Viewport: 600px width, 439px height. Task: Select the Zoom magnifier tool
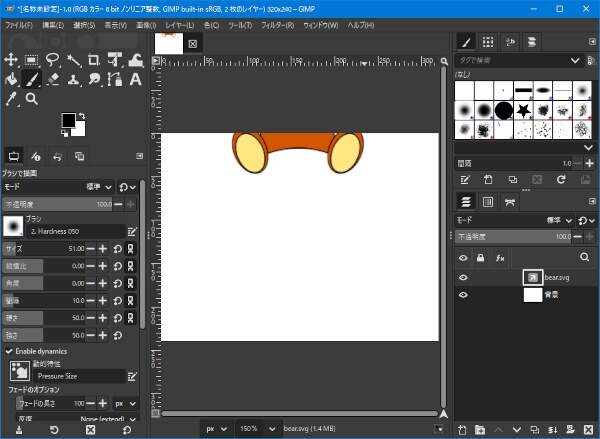point(32,99)
